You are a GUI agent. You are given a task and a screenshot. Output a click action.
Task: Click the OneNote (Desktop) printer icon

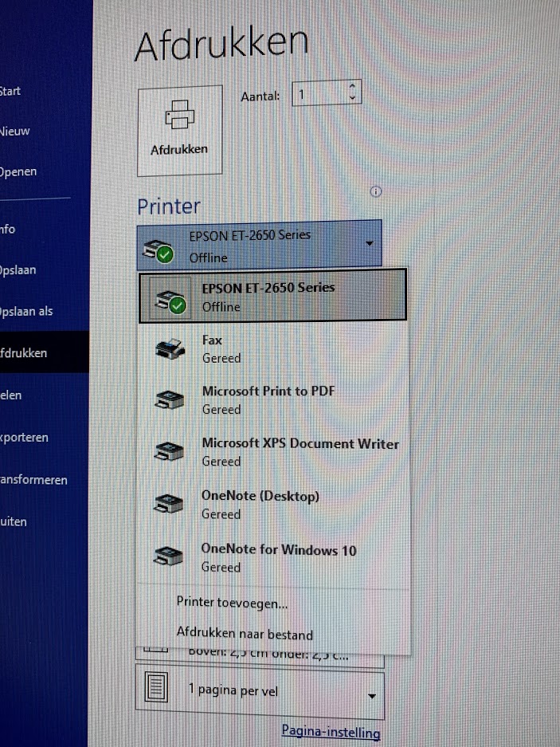click(169, 505)
